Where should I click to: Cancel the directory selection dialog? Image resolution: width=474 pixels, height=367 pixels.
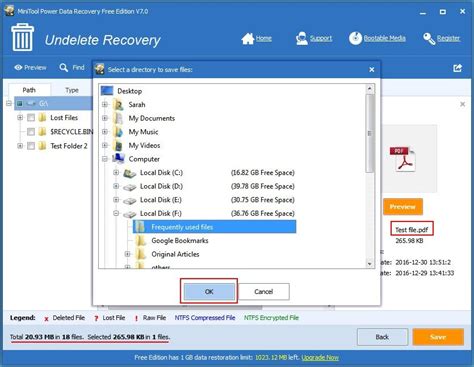point(264,292)
